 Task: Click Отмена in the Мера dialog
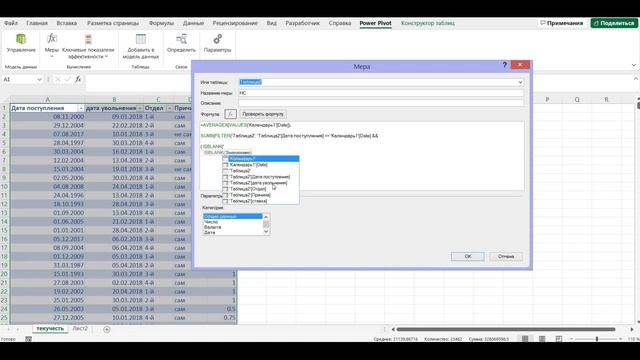(x=506, y=256)
